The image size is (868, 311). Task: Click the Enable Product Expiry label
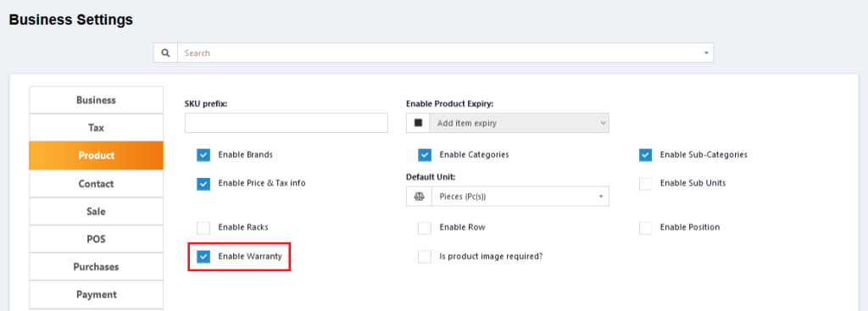point(449,103)
